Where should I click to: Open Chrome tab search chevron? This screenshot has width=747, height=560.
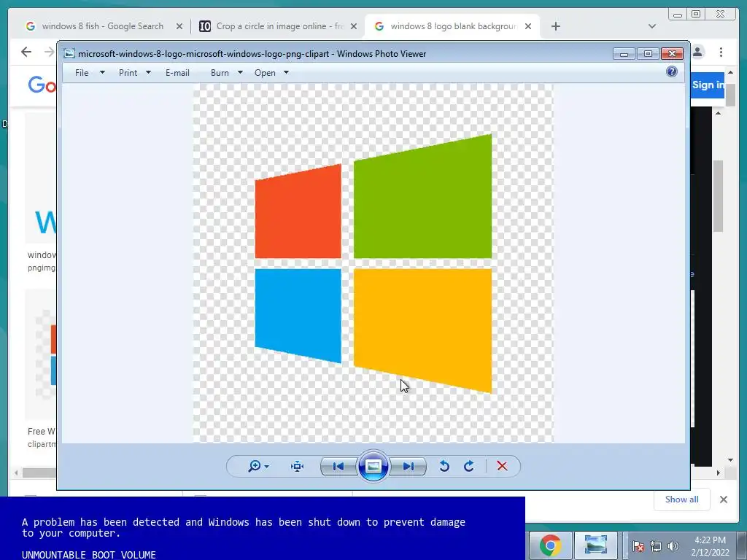[x=652, y=26]
